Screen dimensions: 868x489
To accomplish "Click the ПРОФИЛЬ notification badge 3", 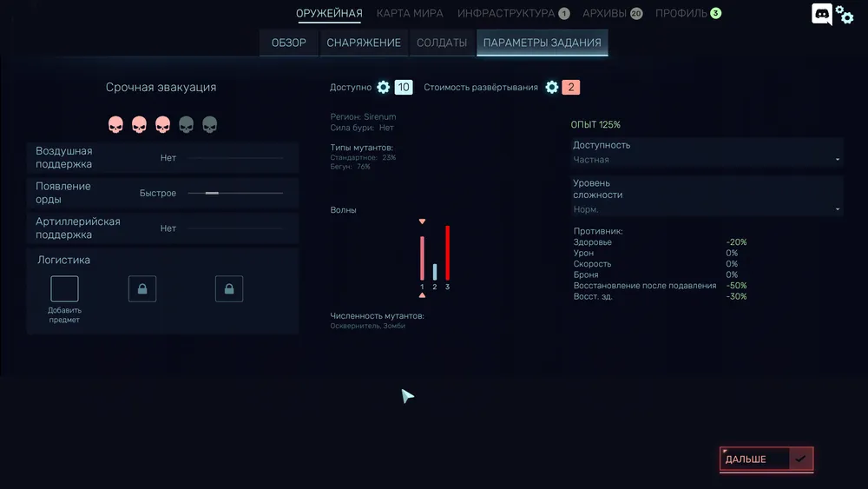I will [x=716, y=13].
